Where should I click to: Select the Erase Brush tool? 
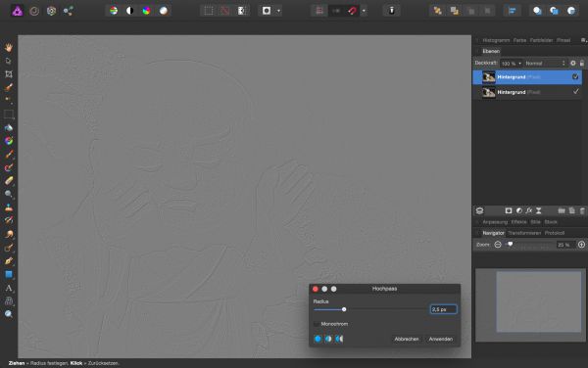[x=9, y=181]
